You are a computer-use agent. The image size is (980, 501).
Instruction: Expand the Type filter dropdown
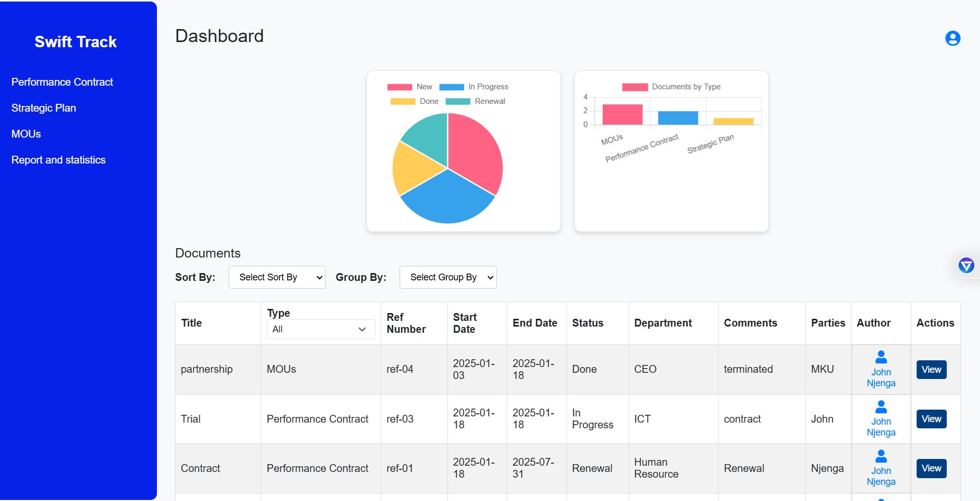tap(321, 329)
